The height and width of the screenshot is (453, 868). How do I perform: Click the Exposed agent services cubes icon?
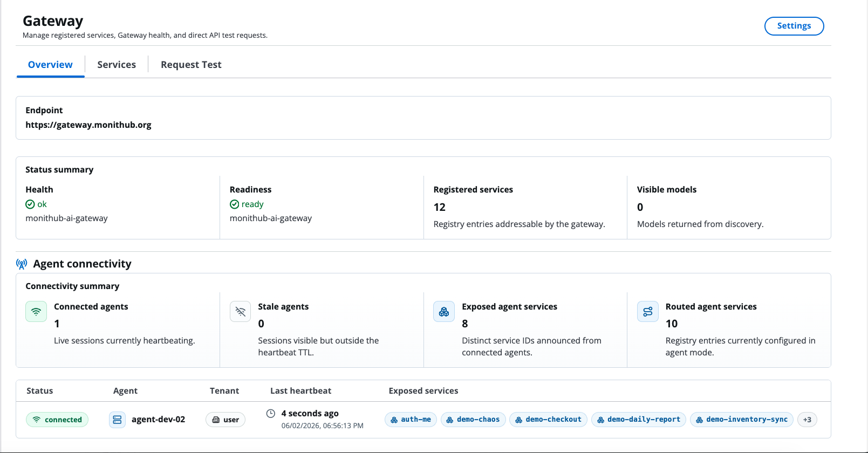[444, 312]
